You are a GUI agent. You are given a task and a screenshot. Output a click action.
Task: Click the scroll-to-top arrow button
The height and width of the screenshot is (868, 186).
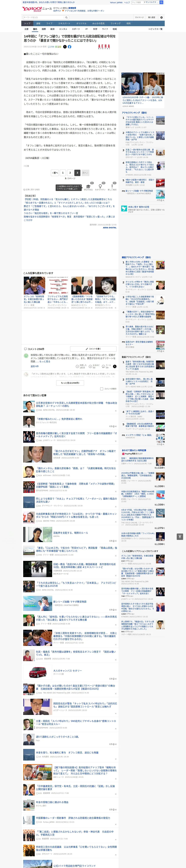(180, 536)
